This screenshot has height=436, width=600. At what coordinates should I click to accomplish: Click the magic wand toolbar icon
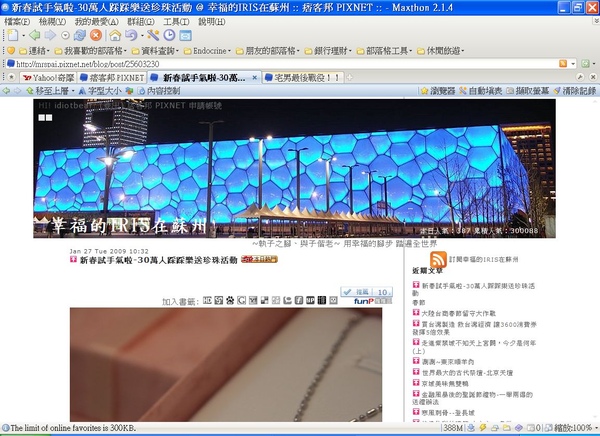coord(153,36)
